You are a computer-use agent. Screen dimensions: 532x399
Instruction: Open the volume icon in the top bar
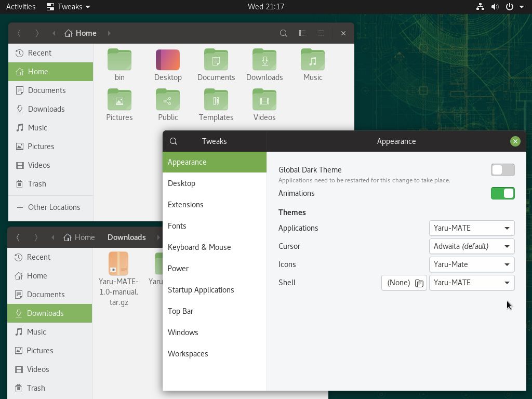tap(495, 6)
